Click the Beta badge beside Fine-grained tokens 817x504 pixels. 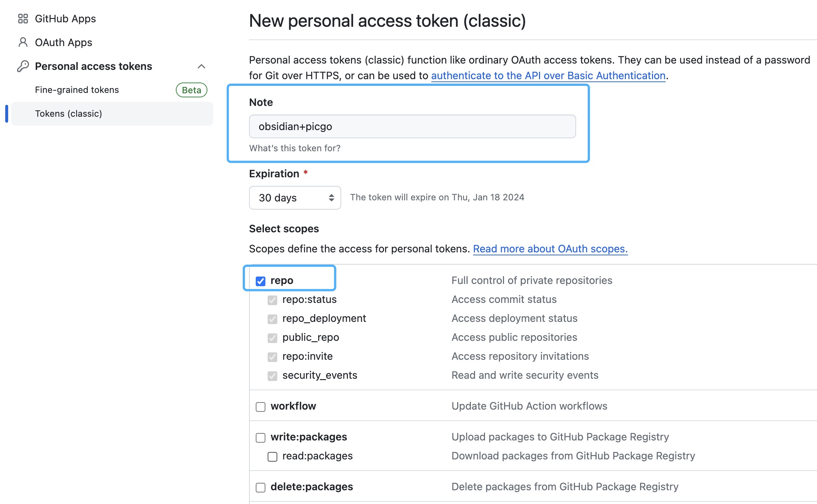(x=191, y=90)
